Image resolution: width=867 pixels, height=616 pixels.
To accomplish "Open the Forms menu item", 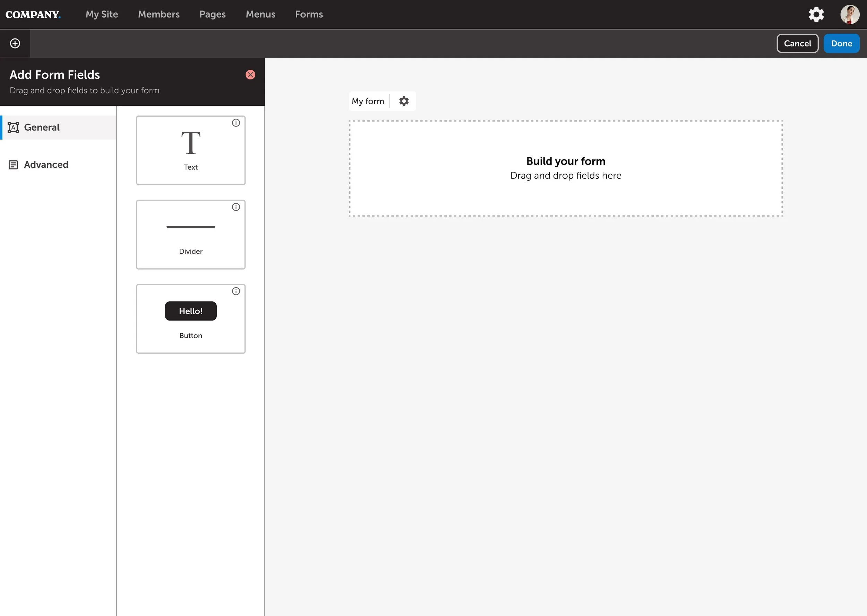I will tap(309, 15).
